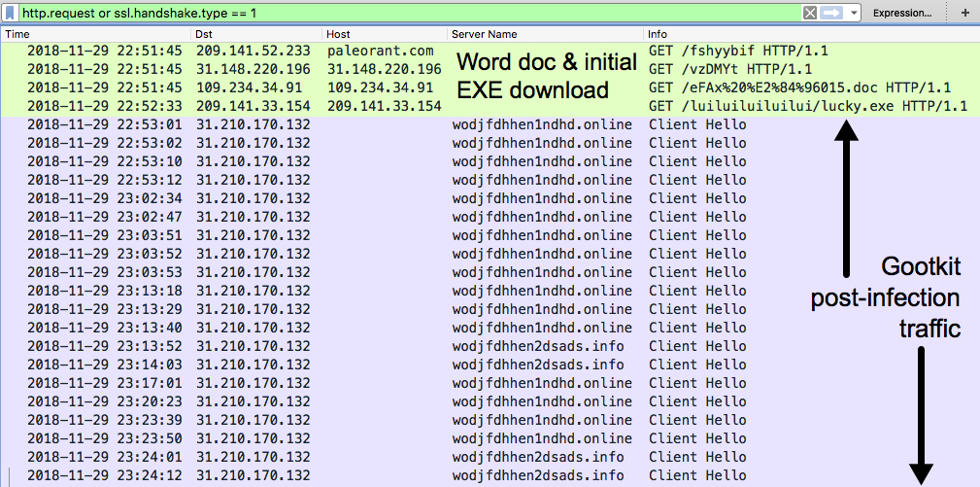Apply the display filter arrow button
980x487 pixels.
[x=831, y=13]
